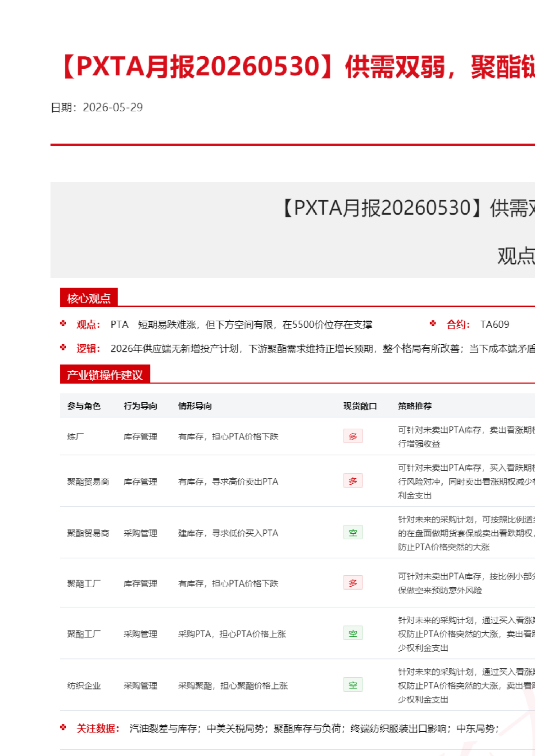The image size is (535, 756).
Task: Click 采购管理 in the 采购PTA row
Action: coord(141,634)
